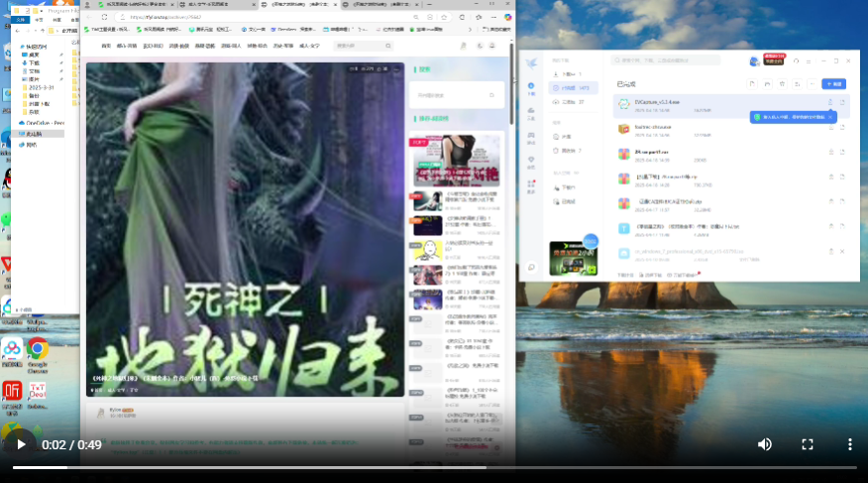Click the Xunlei bird logo

[531, 63]
